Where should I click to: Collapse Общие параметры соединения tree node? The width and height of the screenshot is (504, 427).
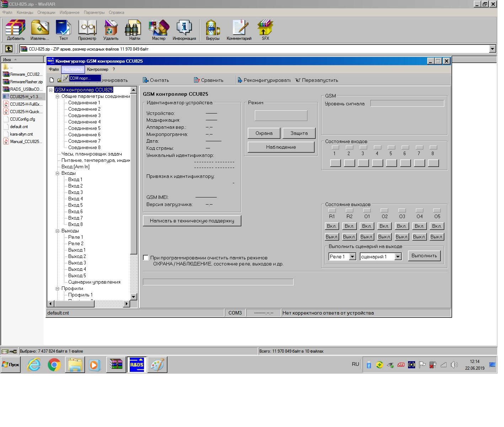[x=58, y=96]
